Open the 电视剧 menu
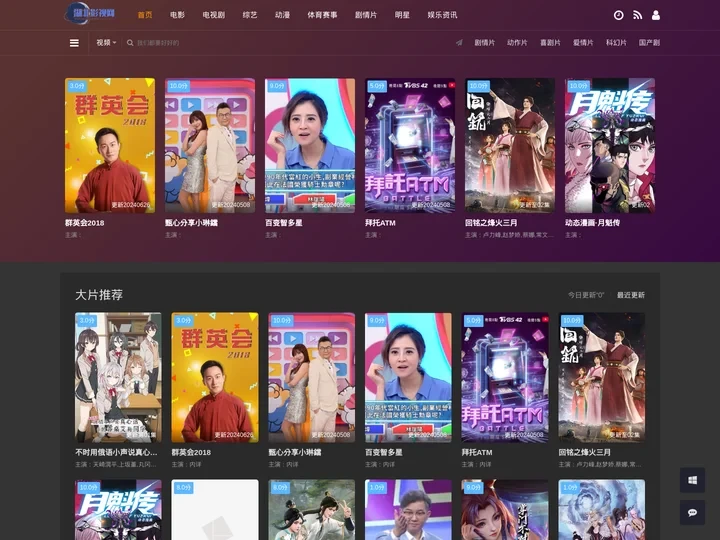The width and height of the screenshot is (720, 540). [214, 15]
